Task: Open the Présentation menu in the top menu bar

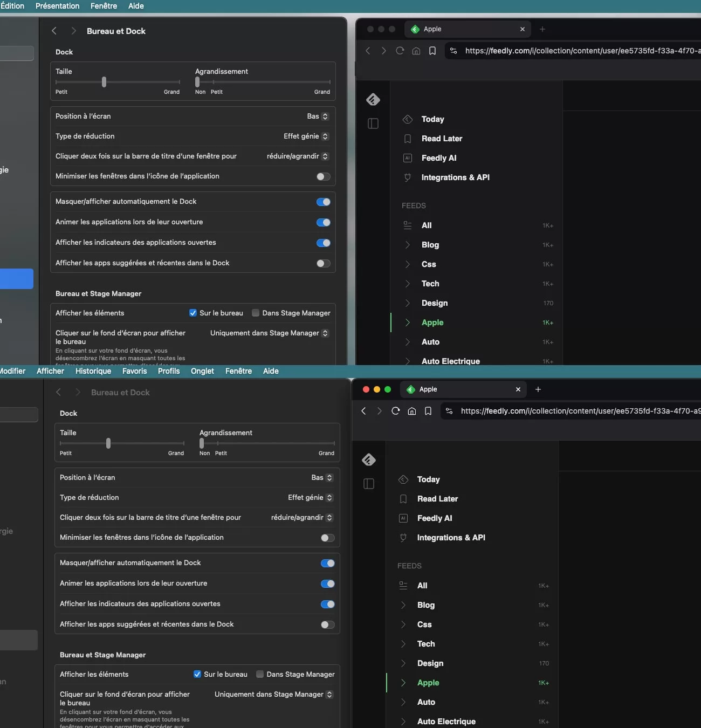Action: [x=57, y=6]
